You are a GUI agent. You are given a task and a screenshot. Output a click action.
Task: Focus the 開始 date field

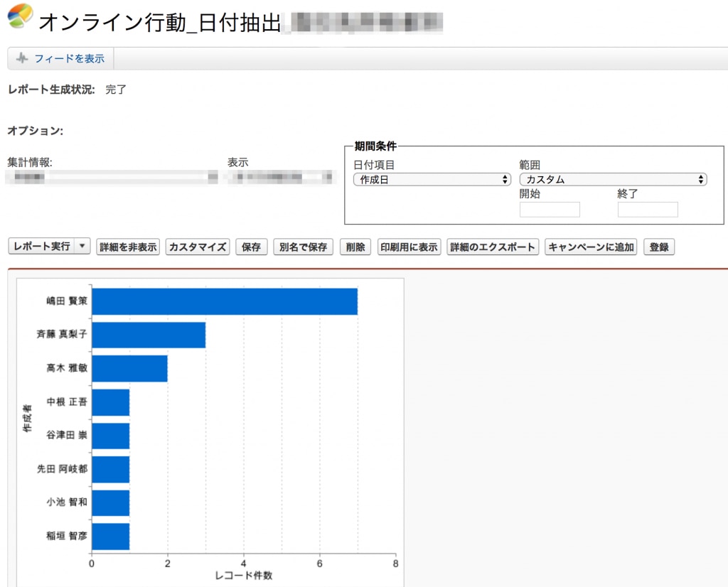coord(550,209)
